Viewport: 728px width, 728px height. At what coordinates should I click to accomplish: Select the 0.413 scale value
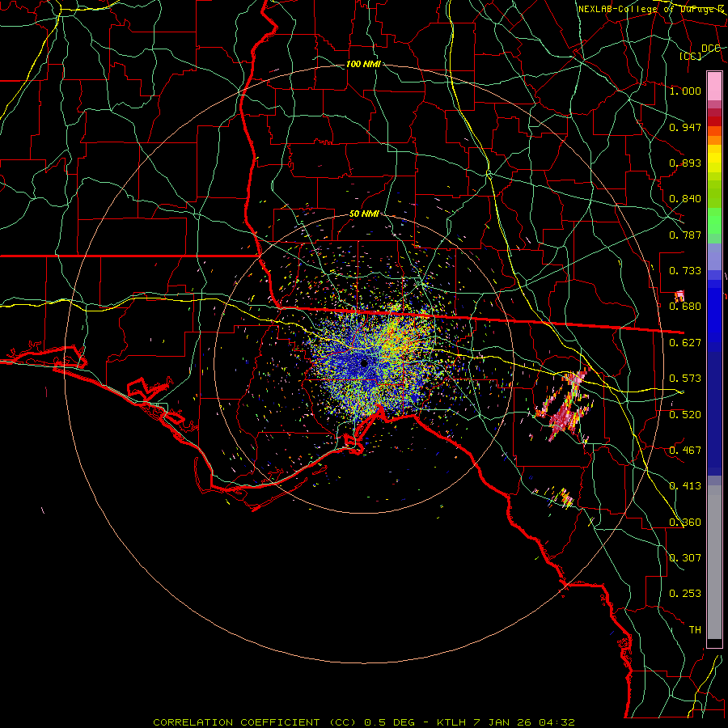tap(685, 486)
